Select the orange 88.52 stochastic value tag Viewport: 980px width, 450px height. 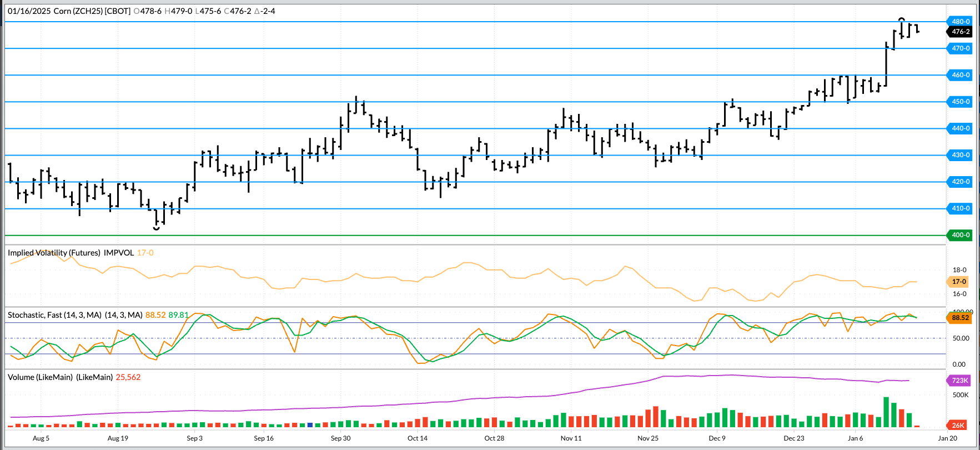[960, 318]
